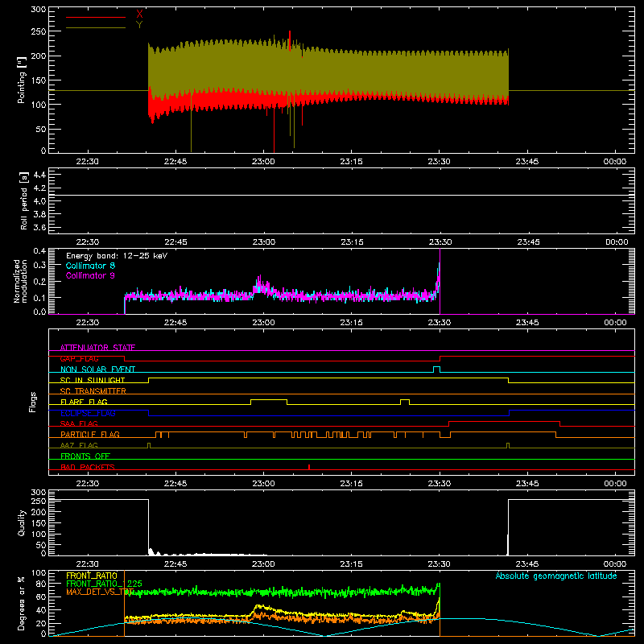
Task: Click the 'Normalized modulation' axis title
Action: [x=21, y=281]
